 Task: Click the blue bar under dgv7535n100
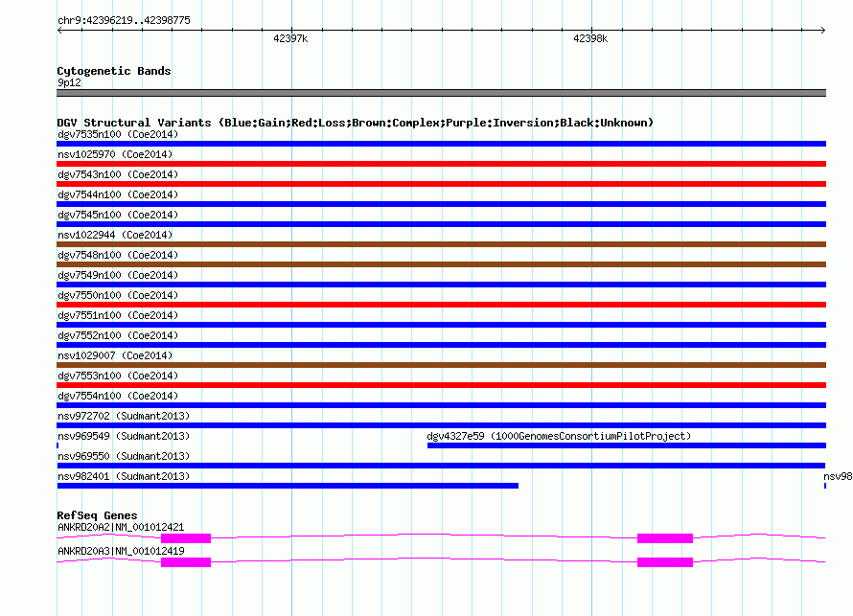441,144
